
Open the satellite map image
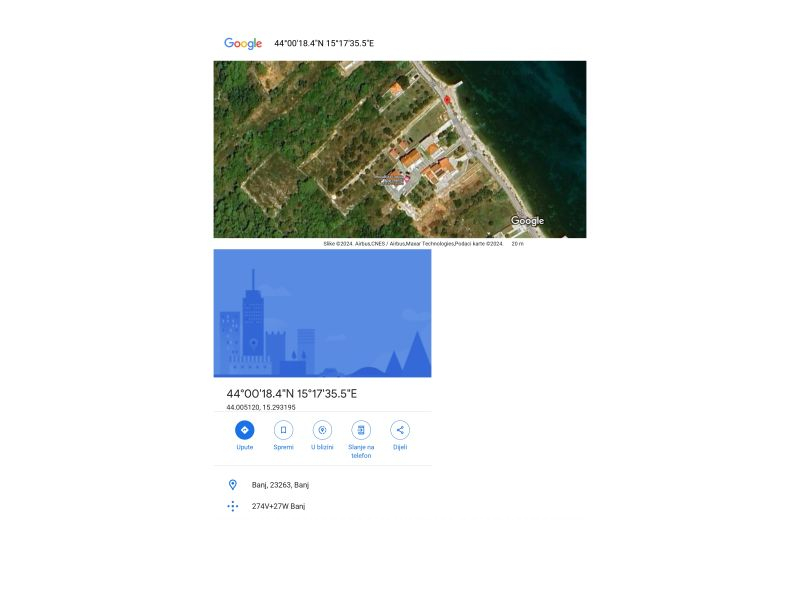pyautogui.click(x=400, y=149)
